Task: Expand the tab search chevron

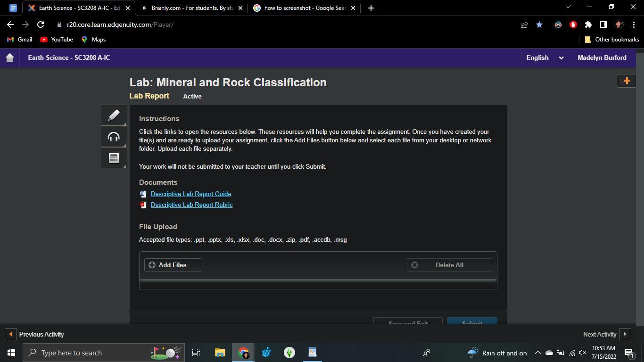Action: (x=568, y=7)
